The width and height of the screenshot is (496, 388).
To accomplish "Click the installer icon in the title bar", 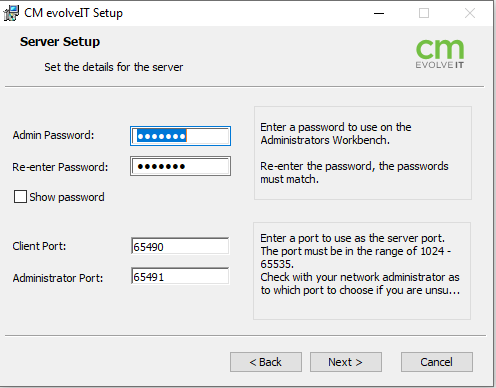I will click(x=11, y=13).
